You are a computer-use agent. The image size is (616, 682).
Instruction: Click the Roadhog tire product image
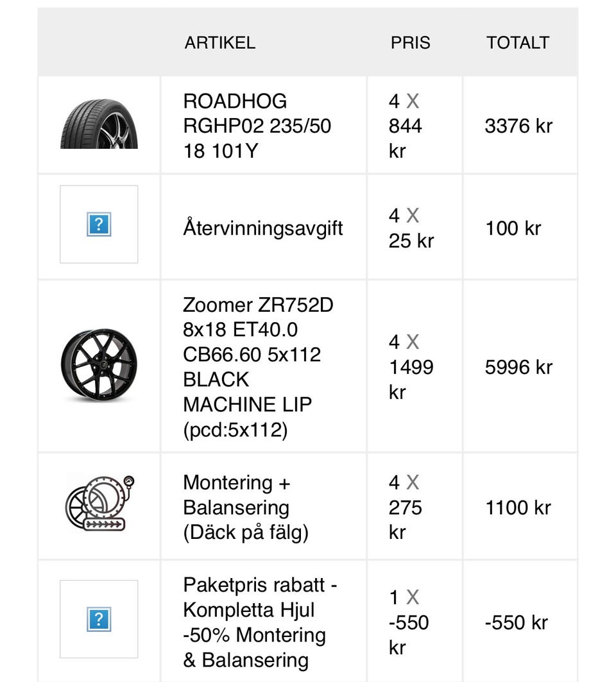click(x=99, y=124)
